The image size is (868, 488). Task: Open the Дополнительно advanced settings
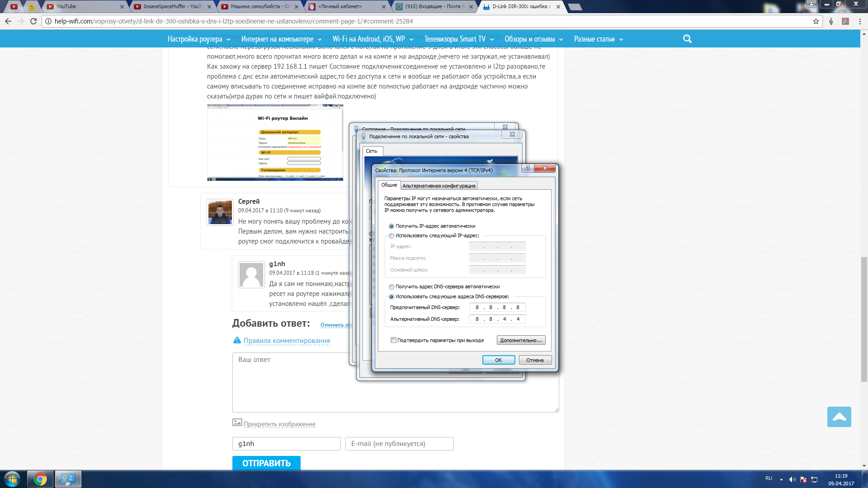(521, 340)
